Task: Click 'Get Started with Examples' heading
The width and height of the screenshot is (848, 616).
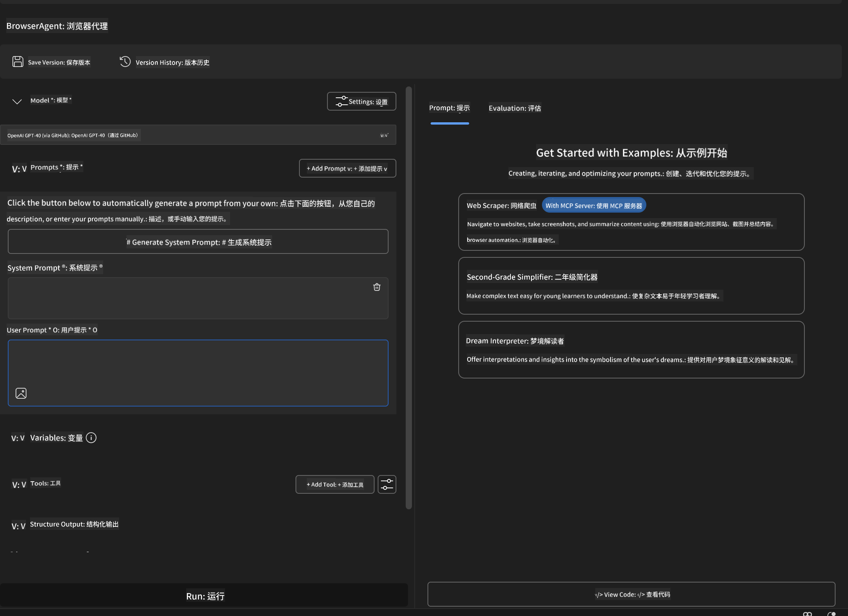Action: pos(631,153)
